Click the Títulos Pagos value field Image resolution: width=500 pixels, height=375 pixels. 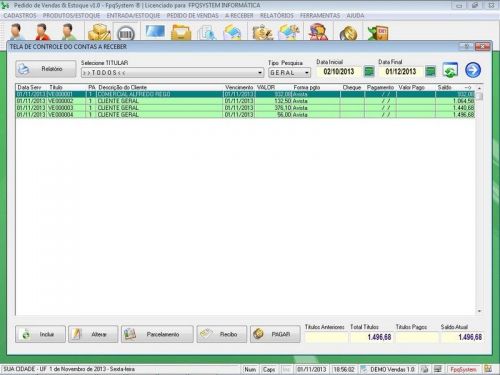click(417, 337)
